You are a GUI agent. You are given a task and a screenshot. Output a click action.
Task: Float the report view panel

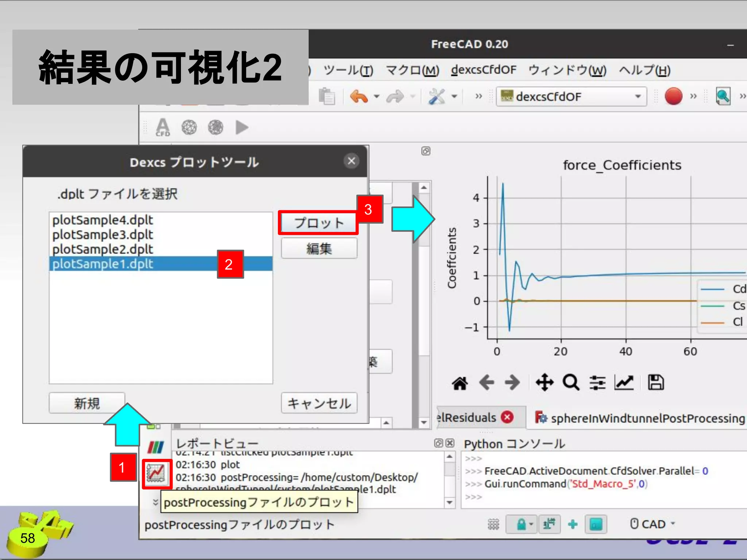pyautogui.click(x=438, y=443)
